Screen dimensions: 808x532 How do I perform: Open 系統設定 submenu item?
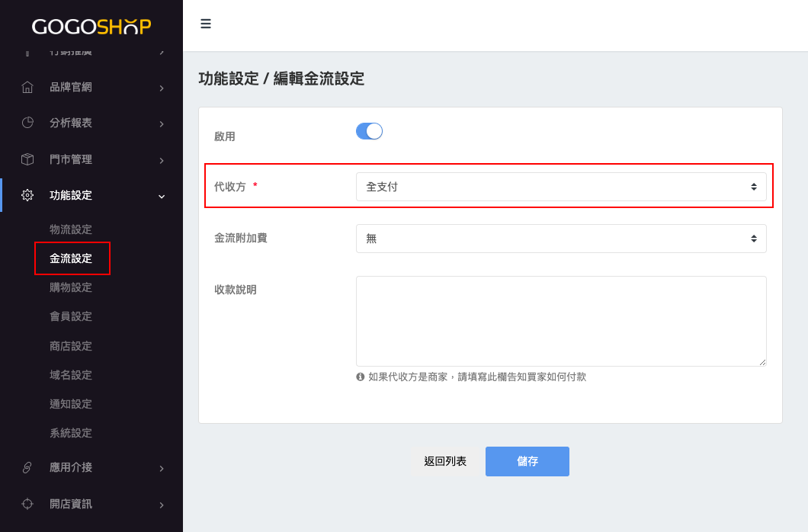pos(71,433)
